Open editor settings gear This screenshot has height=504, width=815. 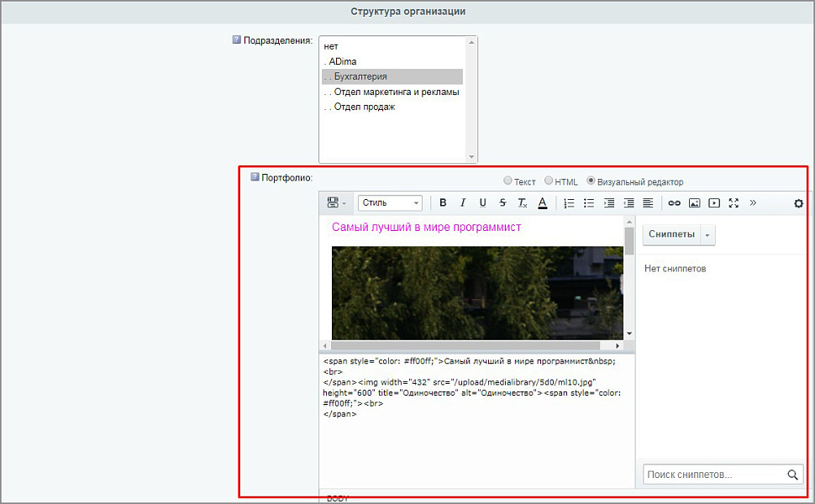pos(797,202)
